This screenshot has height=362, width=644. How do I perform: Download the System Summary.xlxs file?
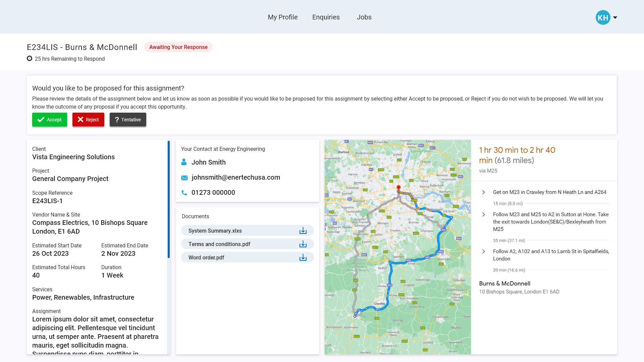[x=303, y=231]
